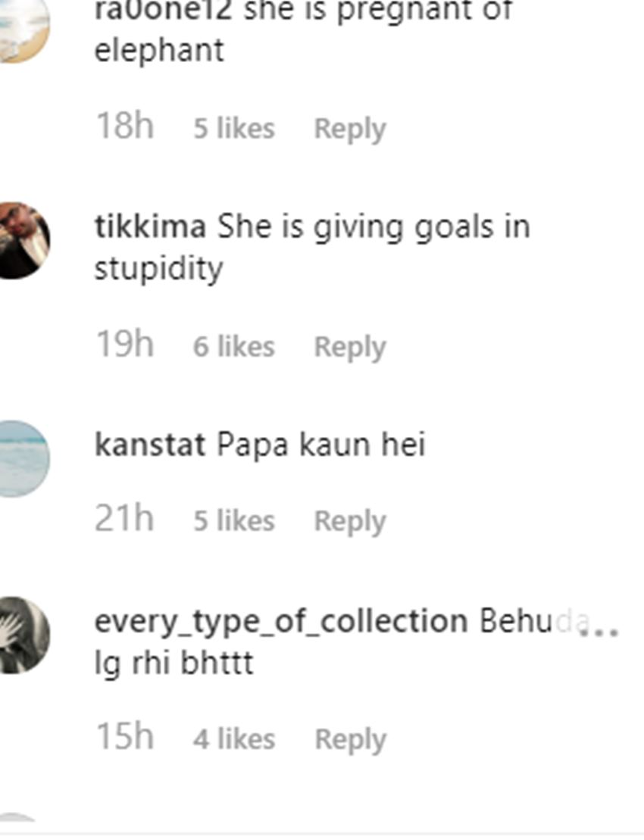The image size is (644, 840).
Task: Reply to kanstat's 'Papa kaun hei' comment
Action: click(349, 521)
